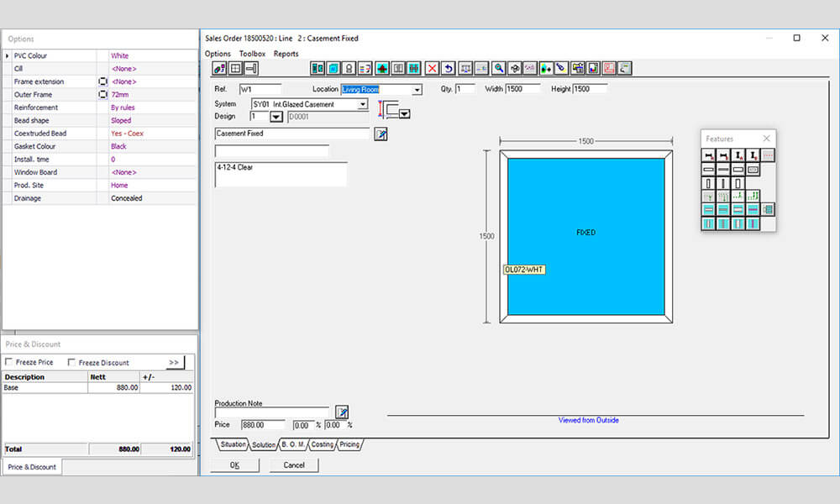Open the Location dropdown showing Living Room
840x504 pixels.
[x=417, y=89]
